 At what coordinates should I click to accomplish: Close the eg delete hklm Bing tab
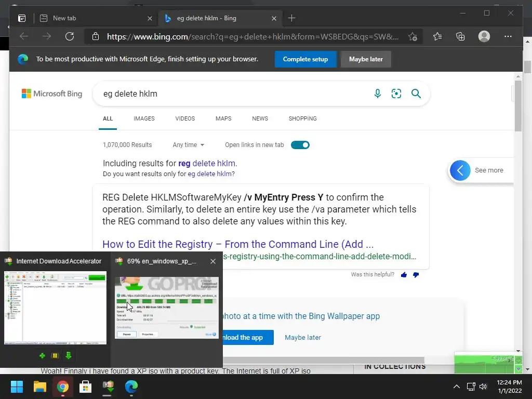(274, 18)
